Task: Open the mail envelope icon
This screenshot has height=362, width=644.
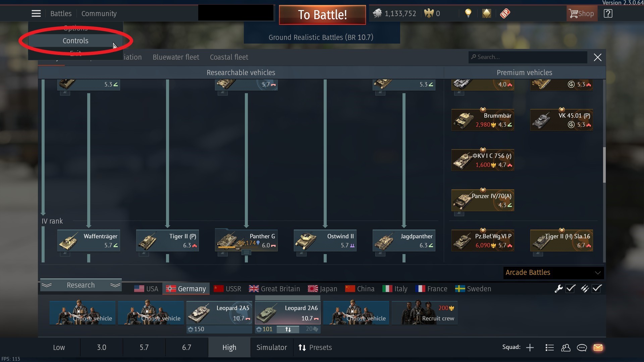Action: coord(598,348)
